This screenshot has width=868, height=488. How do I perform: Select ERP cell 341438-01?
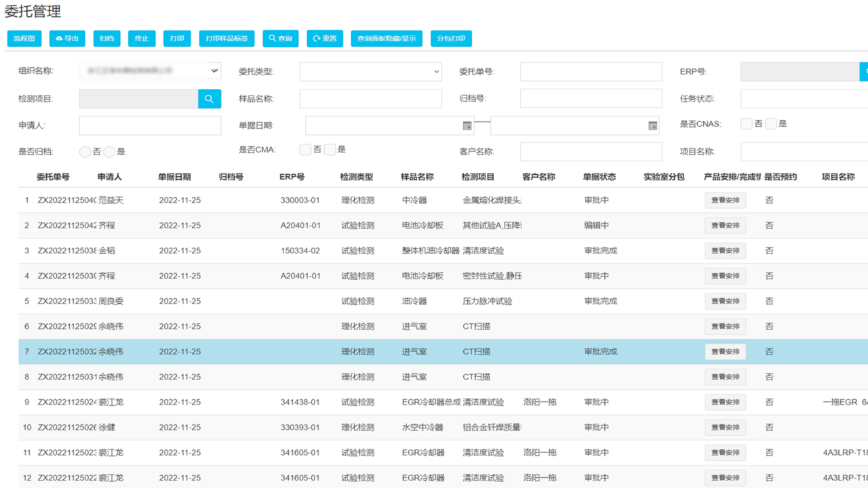pyautogui.click(x=300, y=402)
